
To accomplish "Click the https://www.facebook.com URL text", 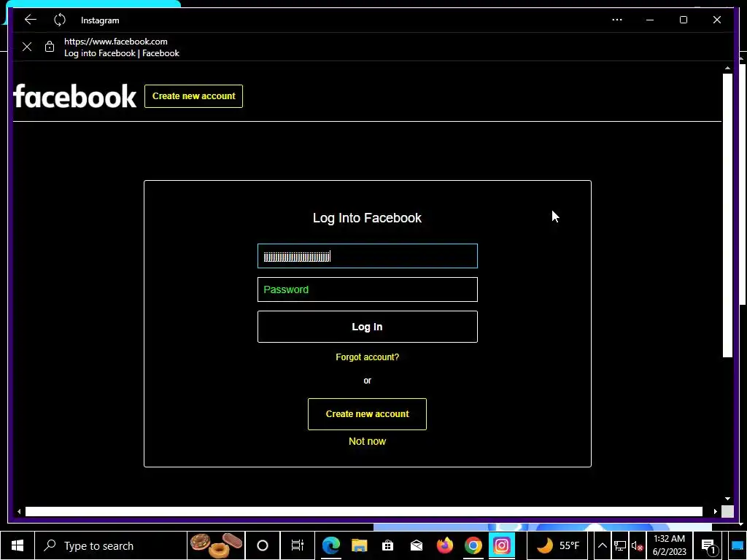I will click(x=116, y=42).
